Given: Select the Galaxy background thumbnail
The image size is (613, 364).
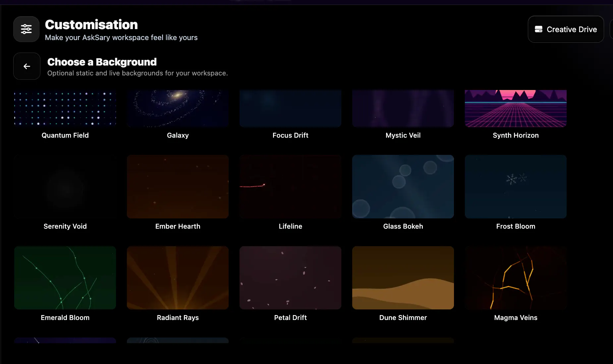Looking at the screenshot, I should [178, 108].
